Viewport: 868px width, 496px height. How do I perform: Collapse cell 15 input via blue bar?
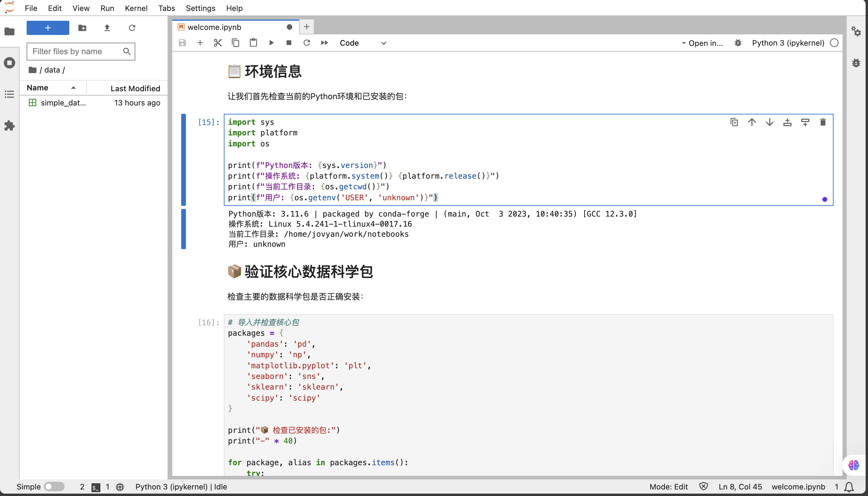[184, 160]
